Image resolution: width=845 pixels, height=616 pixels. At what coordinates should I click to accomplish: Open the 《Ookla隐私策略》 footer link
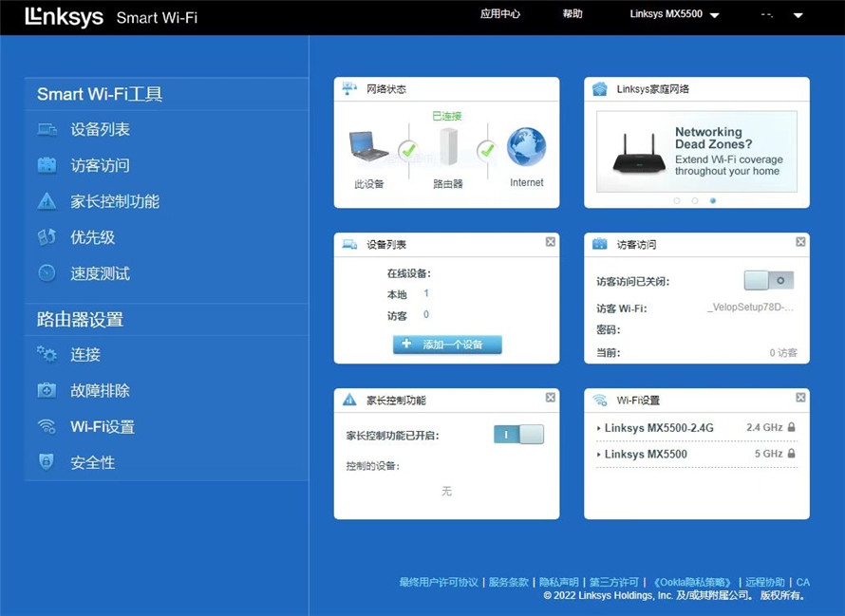[692, 582]
